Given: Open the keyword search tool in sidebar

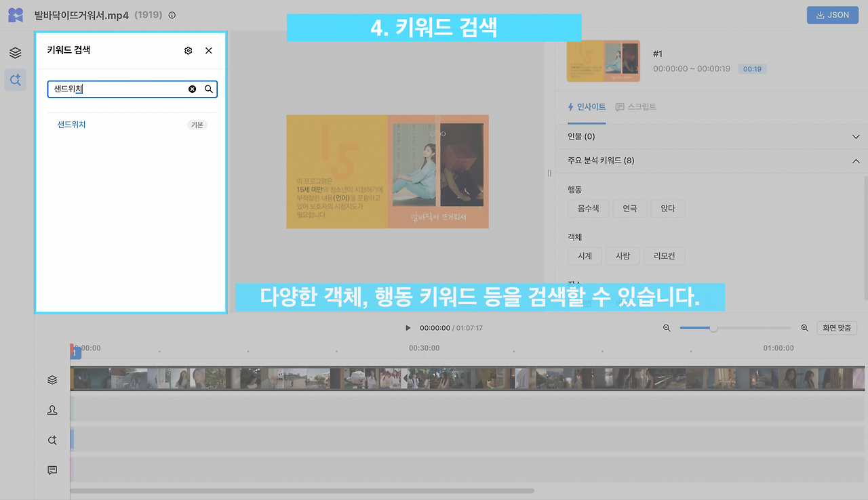Looking at the screenshot, I should click(15, 79).
